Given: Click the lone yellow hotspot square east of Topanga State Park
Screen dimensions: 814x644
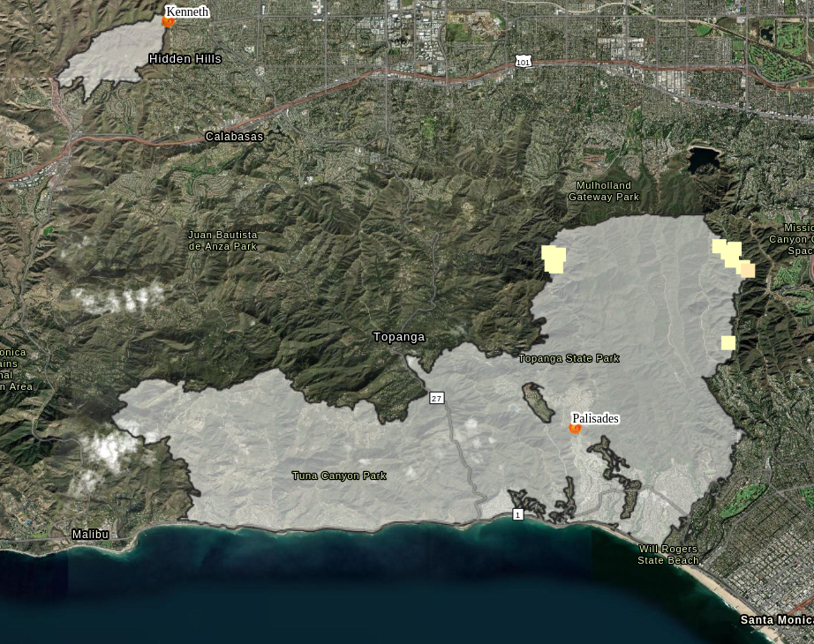Looking at the screenshot, I should (x=728, y=343).
